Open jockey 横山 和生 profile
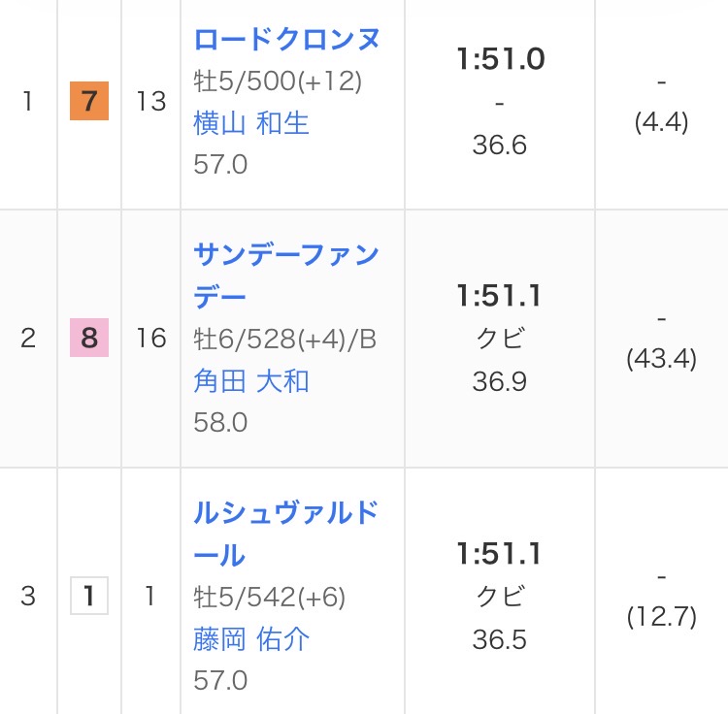 251,123
